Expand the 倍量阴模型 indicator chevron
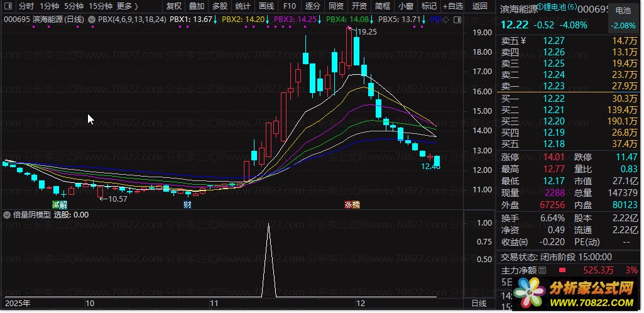 pos(7,214)
